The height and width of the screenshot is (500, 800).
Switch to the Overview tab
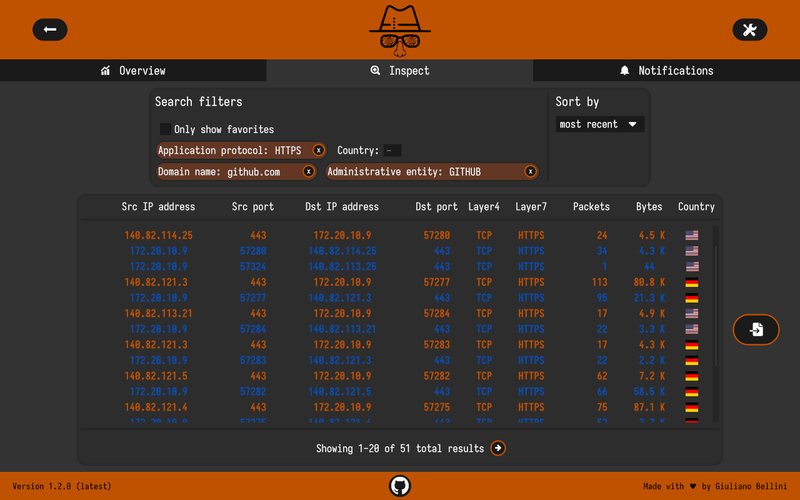pyautogui.click(x=133, y=71)
